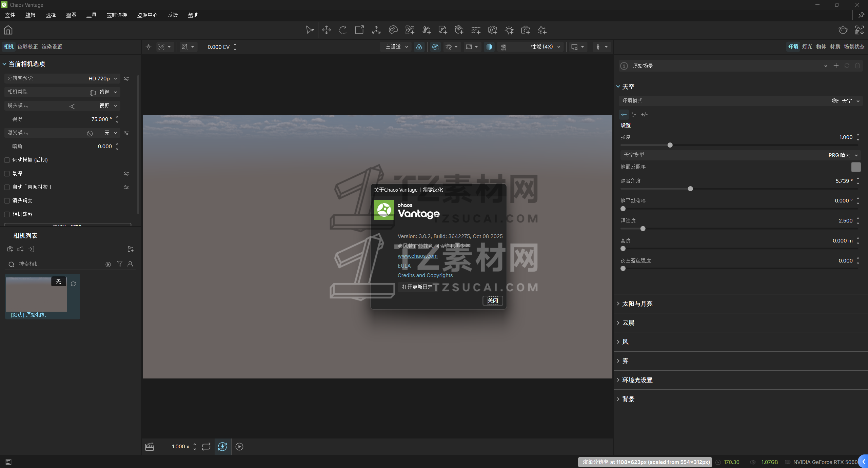Add a new light with the sun+ icon

[x=509, y=30]
